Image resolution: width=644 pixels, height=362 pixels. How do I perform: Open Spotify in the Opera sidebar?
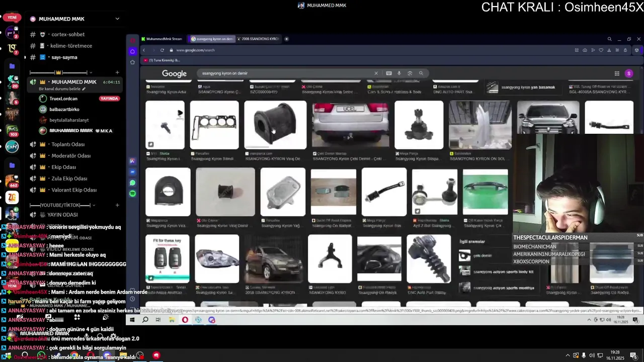[x=132, y=193]
